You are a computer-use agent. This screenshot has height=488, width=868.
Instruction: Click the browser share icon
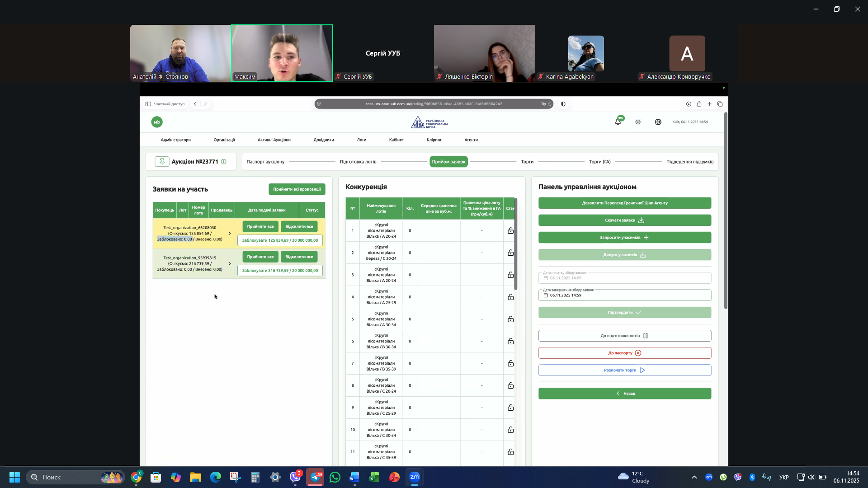(x=699, y=104)
